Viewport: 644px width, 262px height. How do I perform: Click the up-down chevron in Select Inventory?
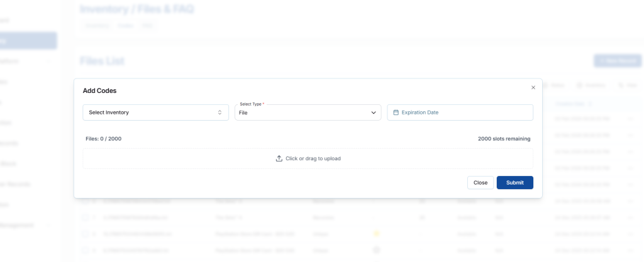point(219,112)
